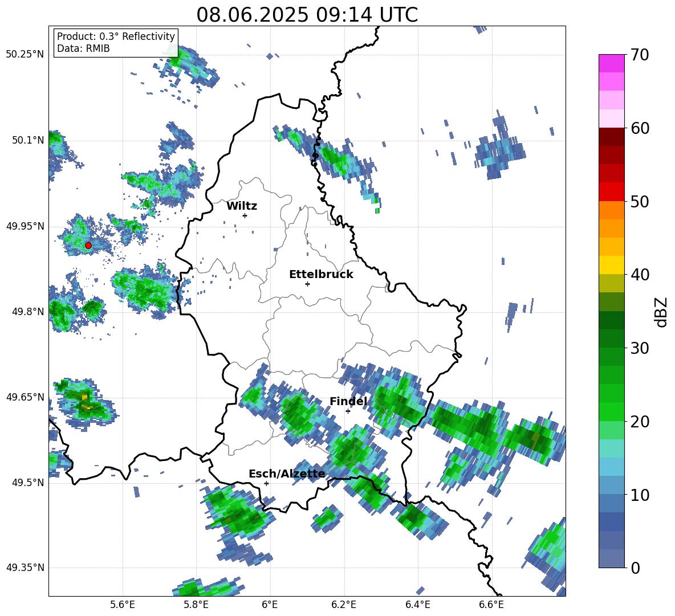
Task: Click the orange colorbar segment below 50
Action: 611,210
